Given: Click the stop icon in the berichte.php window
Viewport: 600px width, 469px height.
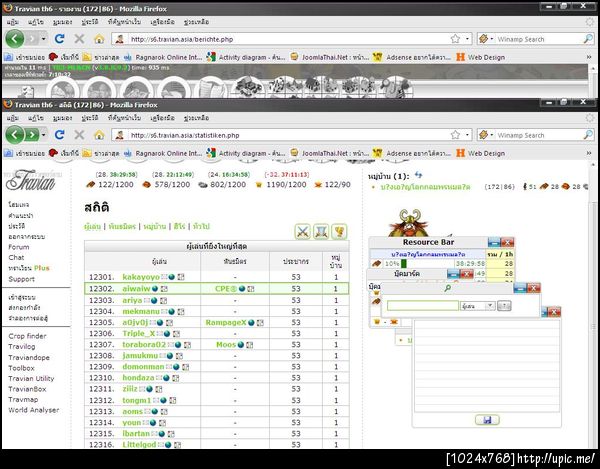Looking at the screenshot, I should pos(79,39).
